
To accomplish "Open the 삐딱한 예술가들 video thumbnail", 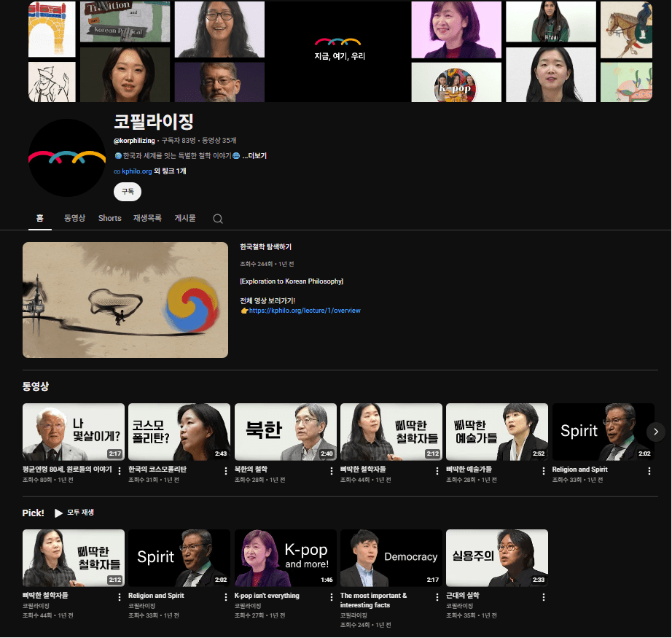I will (497, 432).
